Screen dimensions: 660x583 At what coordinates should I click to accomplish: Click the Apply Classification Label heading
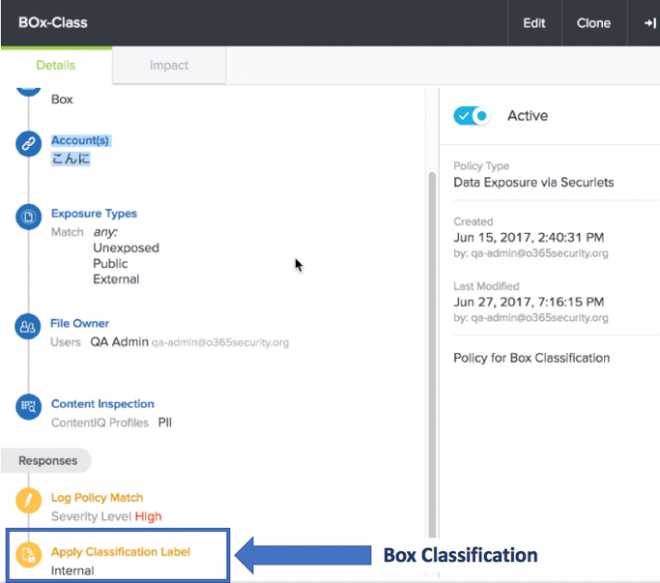click(x=120, y=552)
